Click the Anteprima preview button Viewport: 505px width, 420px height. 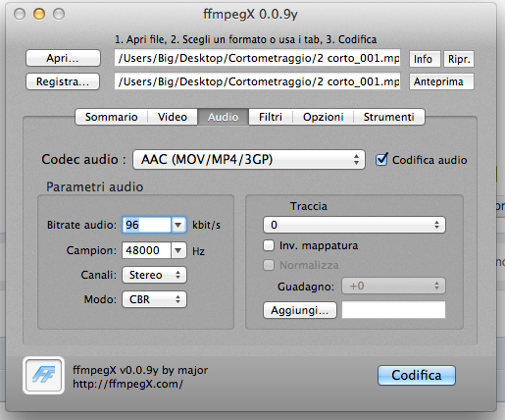point(441,81)
